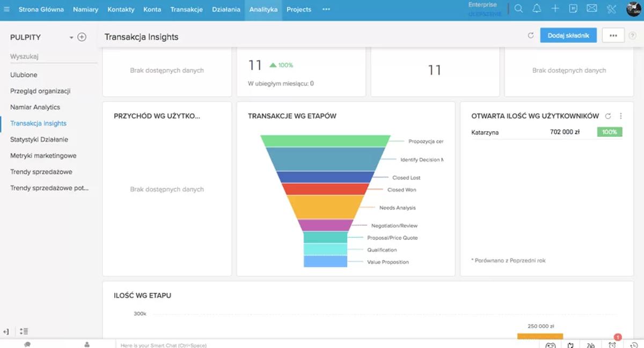644x348 pixels.
Task: Select Transakcja Insights in sidebar
Action: tap(38, 123)
